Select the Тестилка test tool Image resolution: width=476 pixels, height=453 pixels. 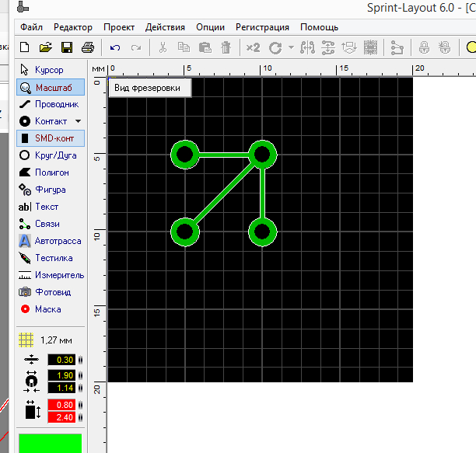click(x=51, y=258)
